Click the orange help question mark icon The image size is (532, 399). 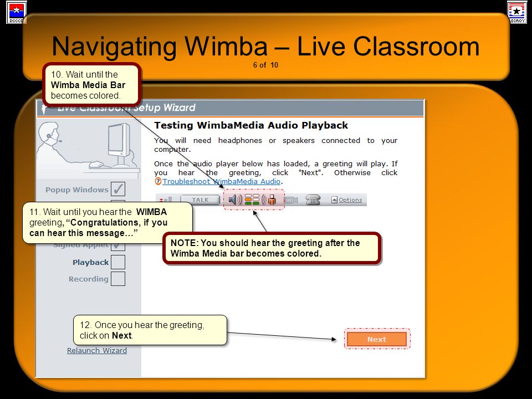point(158,181)
